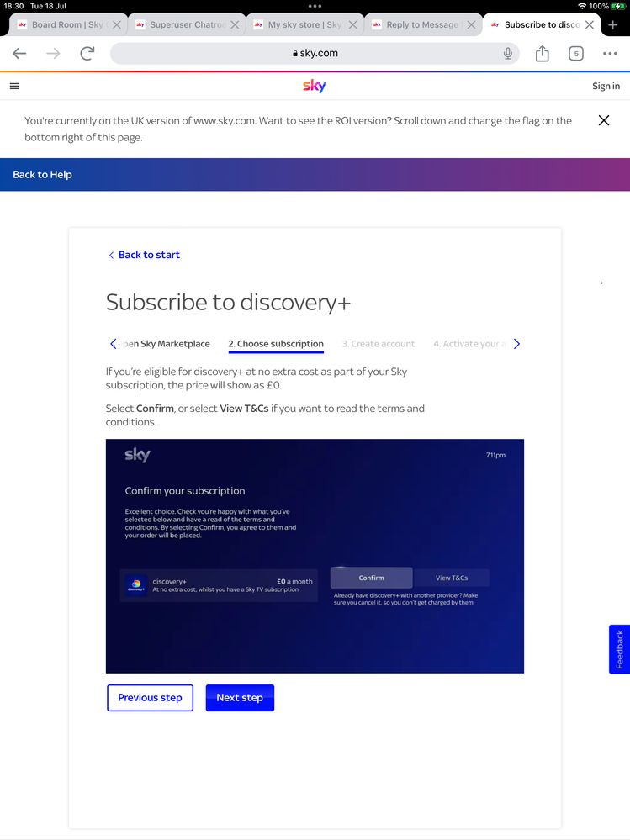Dismiss the UK version notice banner

coord(603,120)
